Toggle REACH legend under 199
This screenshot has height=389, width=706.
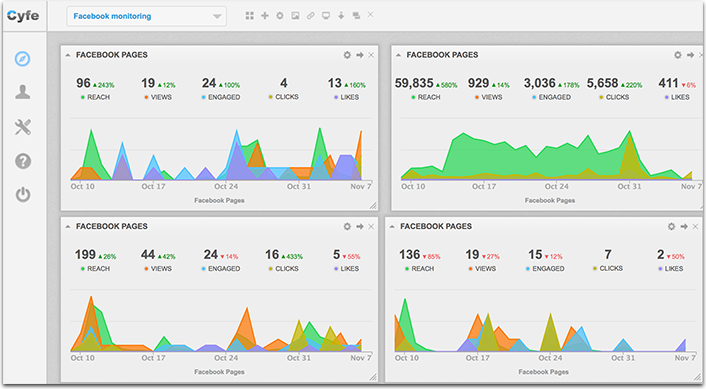pos(95,269)
